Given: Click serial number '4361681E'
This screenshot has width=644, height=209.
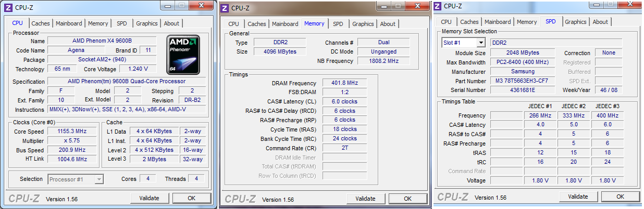Looking at the screenshot, I should [x=523, y=90].
